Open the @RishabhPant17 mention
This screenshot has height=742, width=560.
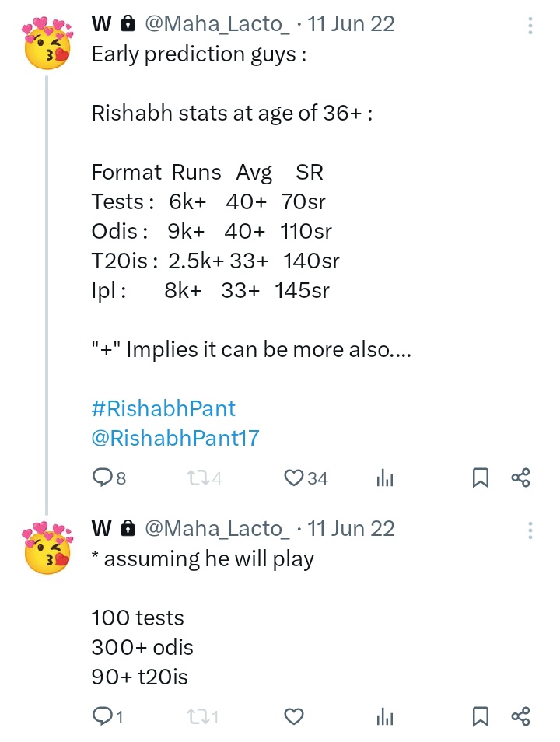175,438
